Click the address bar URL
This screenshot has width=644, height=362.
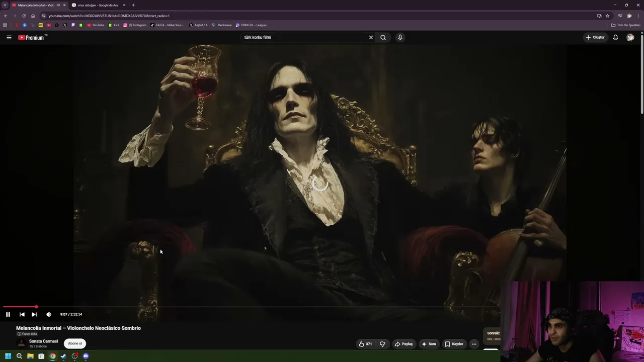(109, 16)
